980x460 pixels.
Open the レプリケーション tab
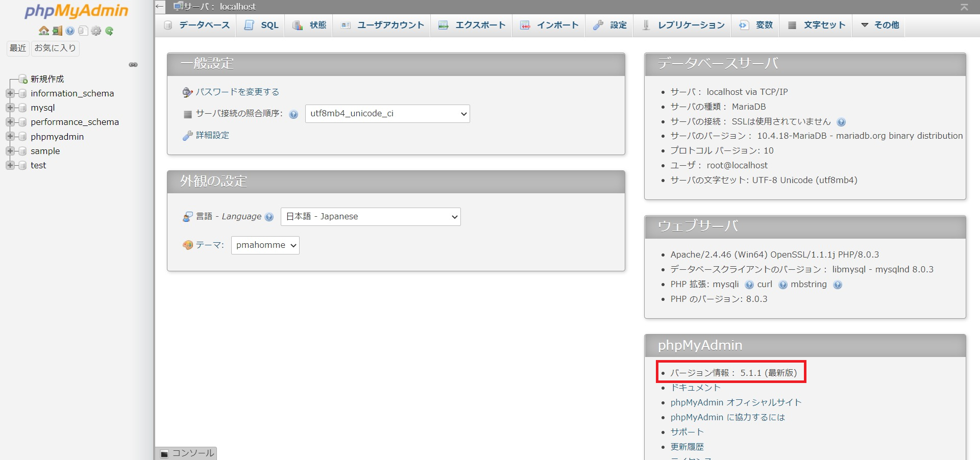click(x=683, y=25)
